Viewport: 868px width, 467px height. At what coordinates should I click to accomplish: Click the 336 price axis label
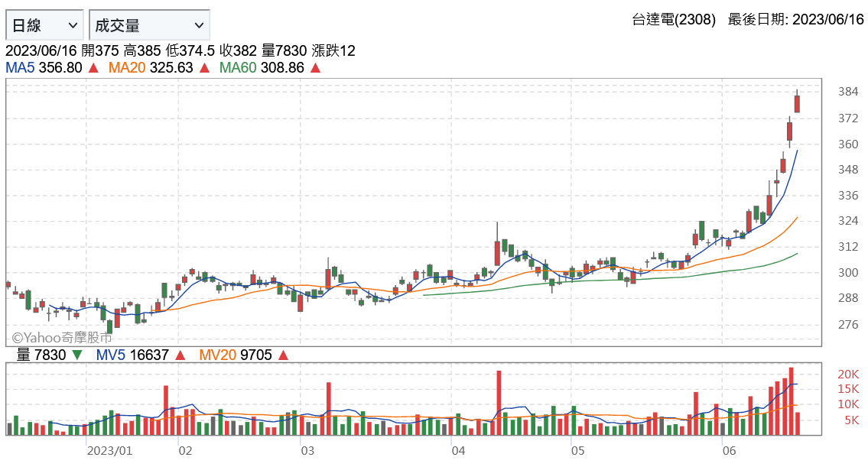point(848,196)
